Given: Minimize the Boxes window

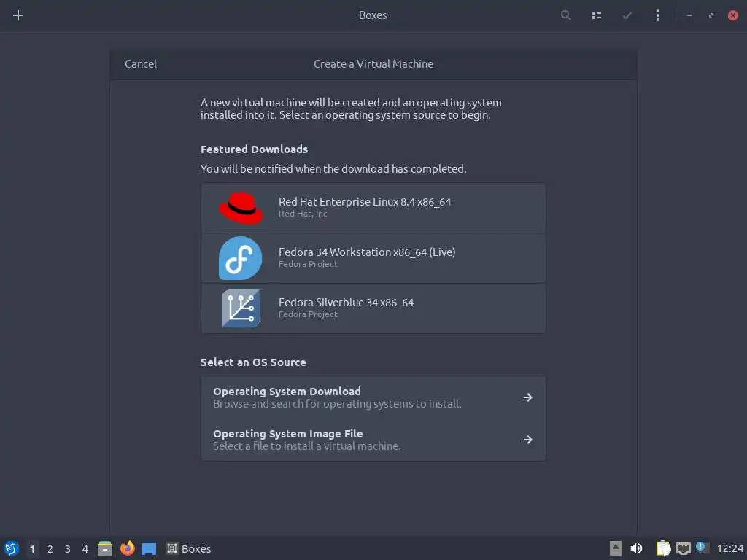Looking at the screenshot, I should coord(689,15).
